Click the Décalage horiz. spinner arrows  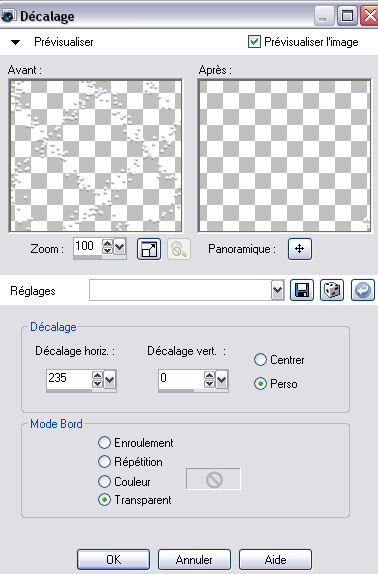(x=97, y=379)
